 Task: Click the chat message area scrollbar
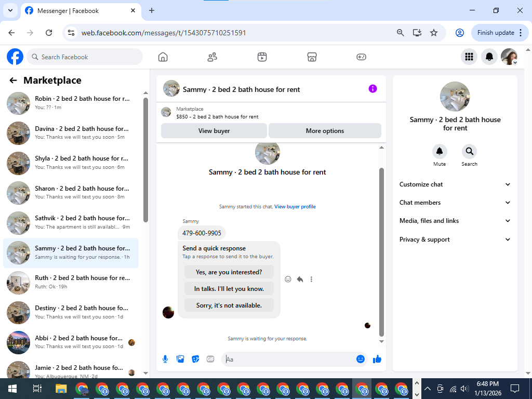click(381, 252)
